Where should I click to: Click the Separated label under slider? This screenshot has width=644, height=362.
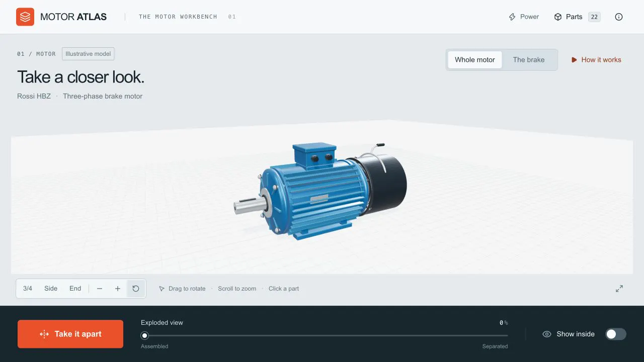[x=495, y=346]
